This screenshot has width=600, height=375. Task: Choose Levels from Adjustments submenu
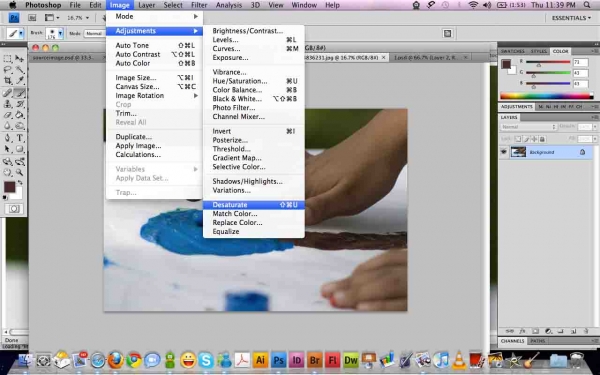point(254,40)
